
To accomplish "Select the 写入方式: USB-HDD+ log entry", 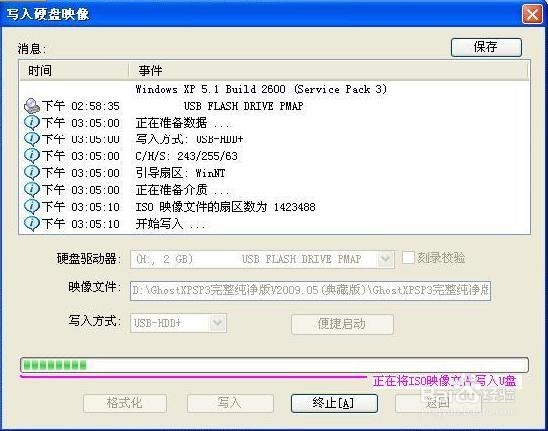I will 189,139.
